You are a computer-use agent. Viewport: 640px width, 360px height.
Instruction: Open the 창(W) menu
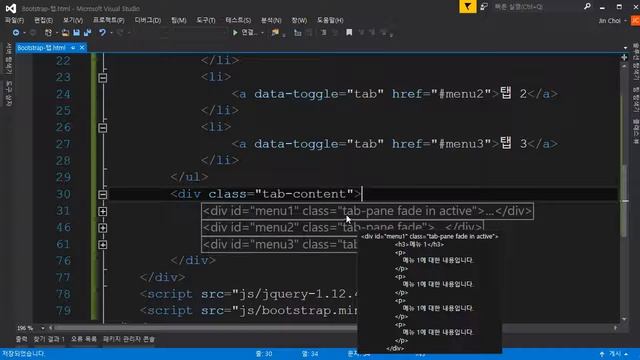pos(299,20)
